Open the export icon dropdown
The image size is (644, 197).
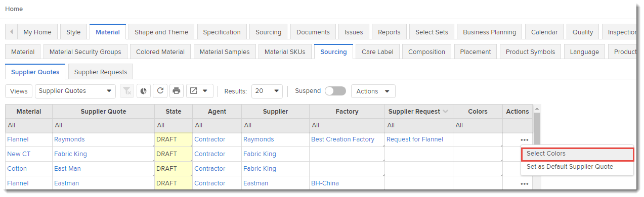point(200,91)
